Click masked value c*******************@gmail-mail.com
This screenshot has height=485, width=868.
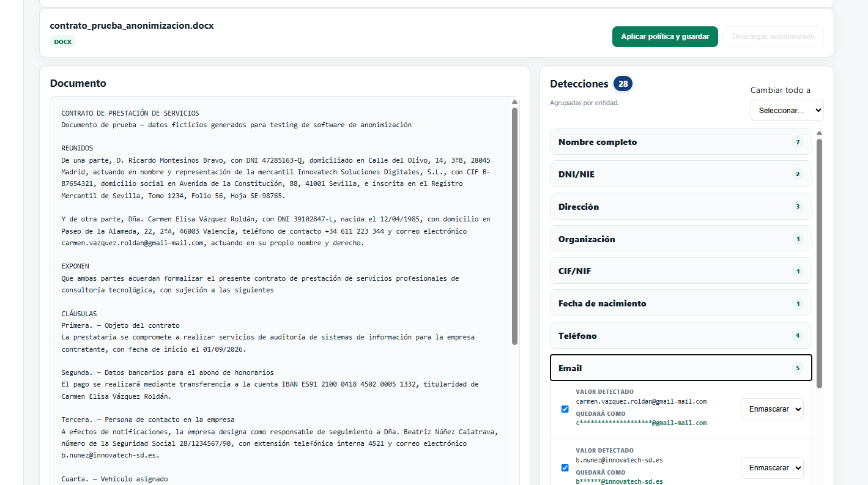[641, 423]
